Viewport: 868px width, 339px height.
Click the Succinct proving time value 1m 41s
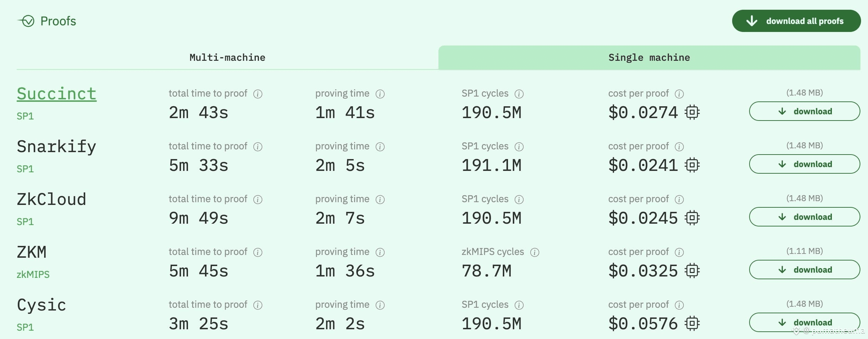click(x=345, y=113)
